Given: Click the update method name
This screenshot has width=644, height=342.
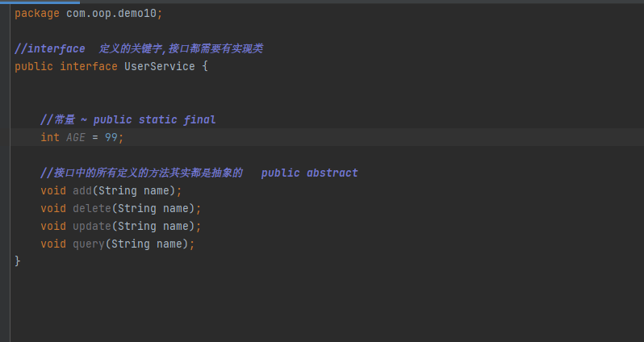Looking at the screenshot, I should pyautogui.click(x=92, y=226).
